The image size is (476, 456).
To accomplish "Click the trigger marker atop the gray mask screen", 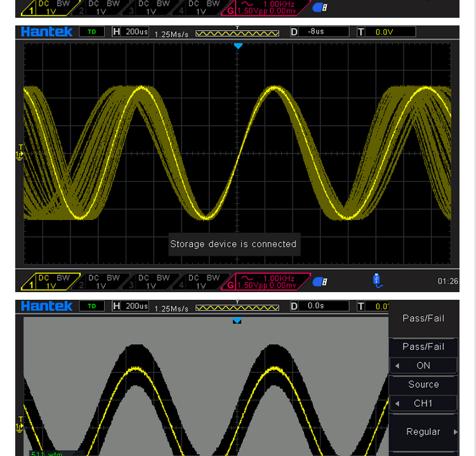I will click(237, 321).
